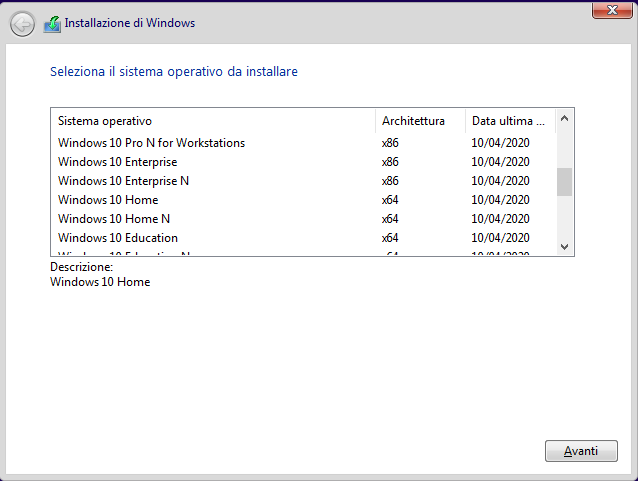Viewport: 638px width, 481px height.
Task: Click date cell of Pro N for Workstations
Action: [500, 143]
